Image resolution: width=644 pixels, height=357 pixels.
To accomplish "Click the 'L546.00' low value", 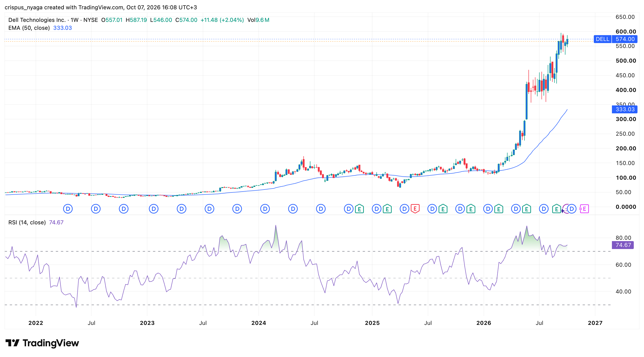I will click(161, 20).
